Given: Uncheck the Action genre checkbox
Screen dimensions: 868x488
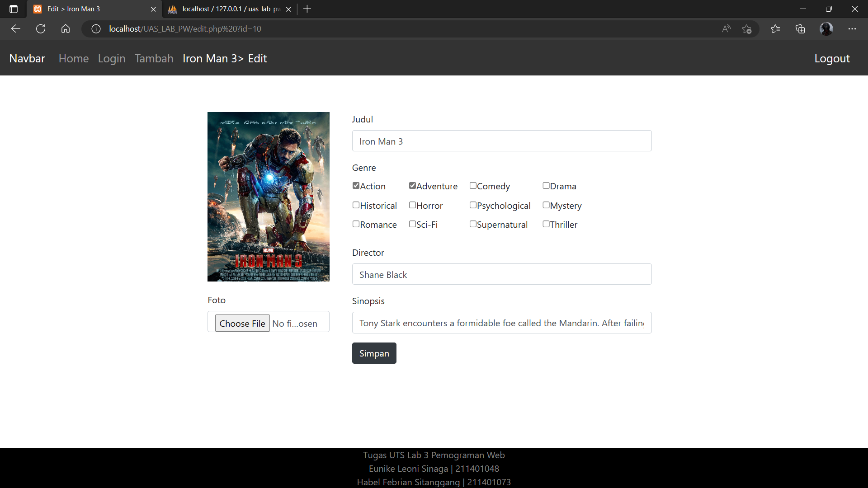Looking at the screenshot, I should 356,186.
